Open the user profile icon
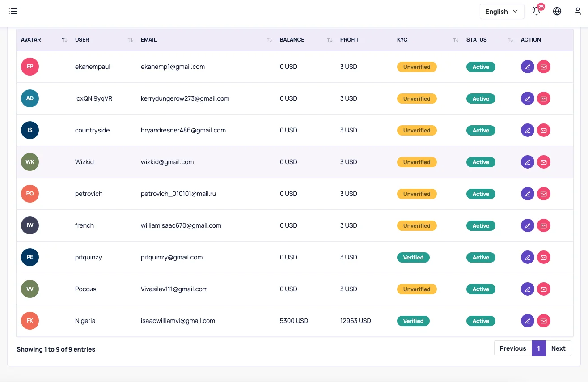The image size is (588, 382). coord(578,11)
